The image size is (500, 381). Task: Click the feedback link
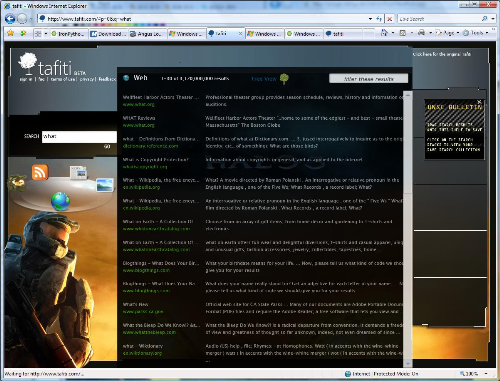pos(107,79)
